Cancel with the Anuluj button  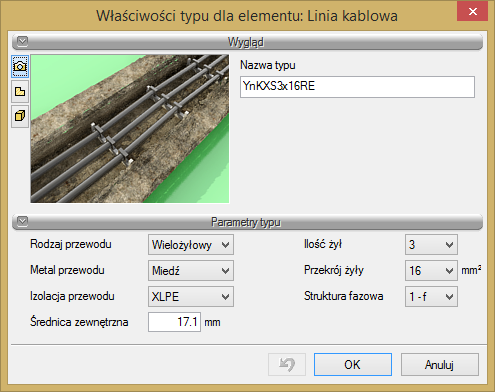point(440,364)
